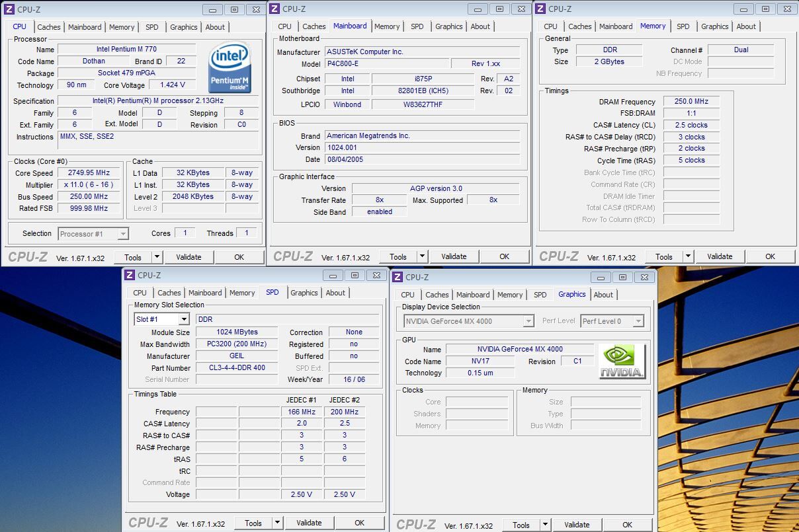Screen dimensions: 799x532
Task: Click CAS# Latency value 2.5 clocks
Action: pos(691,125)
